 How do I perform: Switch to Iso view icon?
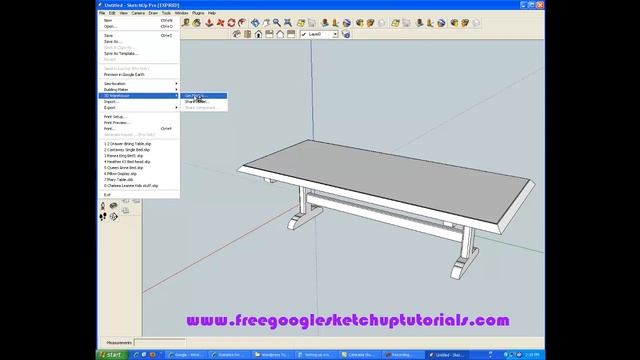(236, 34)
